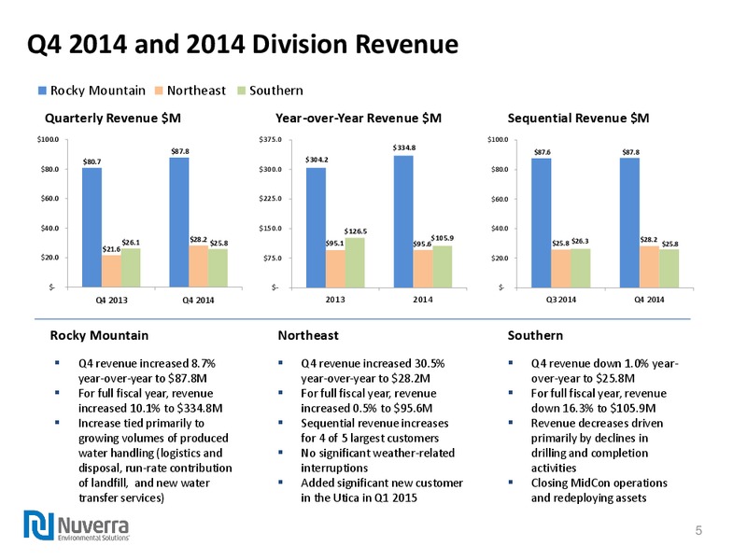The width and height of the screenshot is (747, 560).
Task: Click the $105.9 bar label
Action: click(x=442, y=238)
